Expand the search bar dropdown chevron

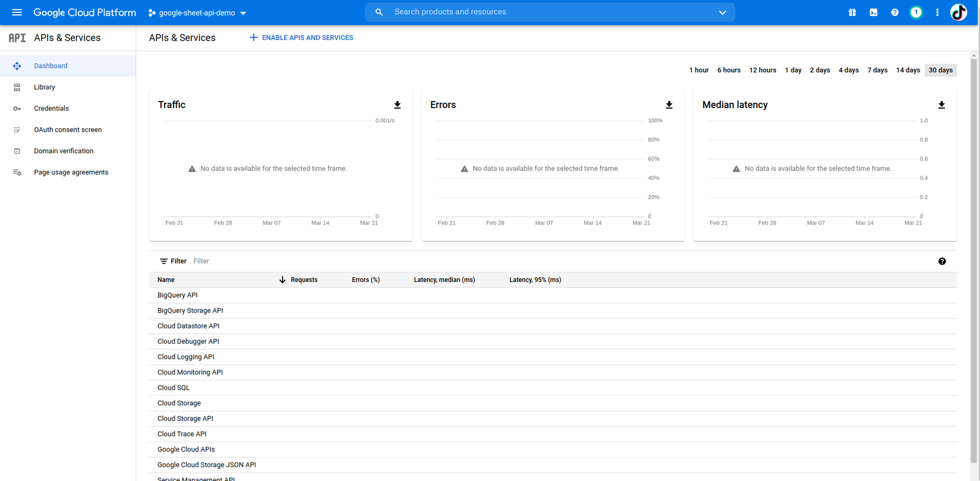pos(722,12)
